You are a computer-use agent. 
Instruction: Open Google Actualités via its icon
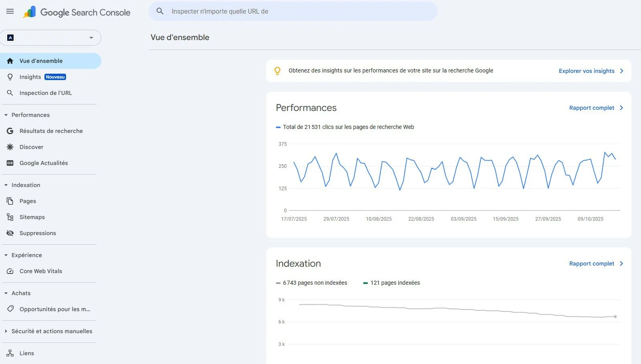[10, 163]
